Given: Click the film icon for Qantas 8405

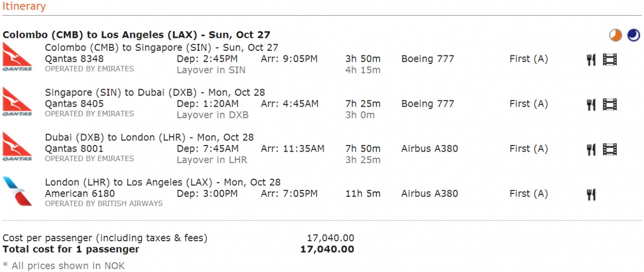Looking at the screenshot, I should pyautogui.click(x=610, y=105).
